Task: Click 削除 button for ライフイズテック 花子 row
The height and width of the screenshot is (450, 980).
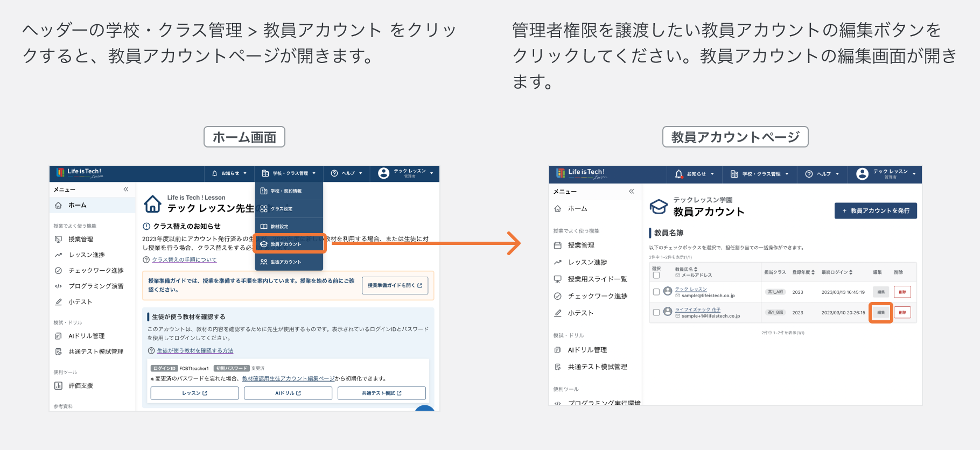Action: click(x=902, y=312)
